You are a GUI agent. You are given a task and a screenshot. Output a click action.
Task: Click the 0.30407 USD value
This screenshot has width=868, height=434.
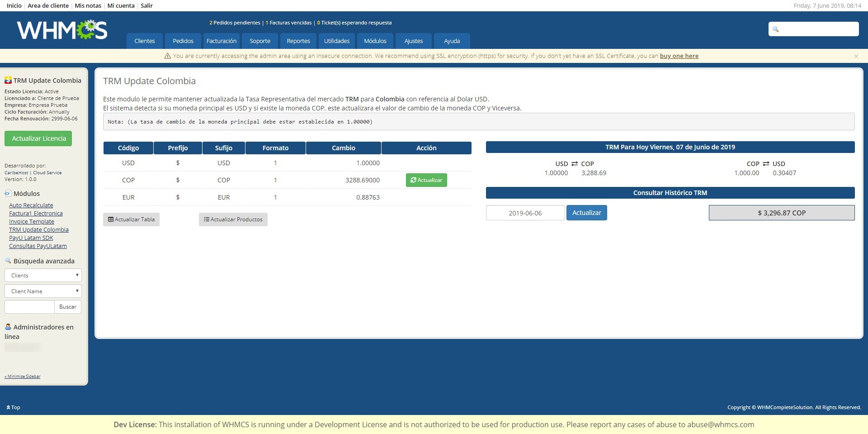tap(784, 173)
